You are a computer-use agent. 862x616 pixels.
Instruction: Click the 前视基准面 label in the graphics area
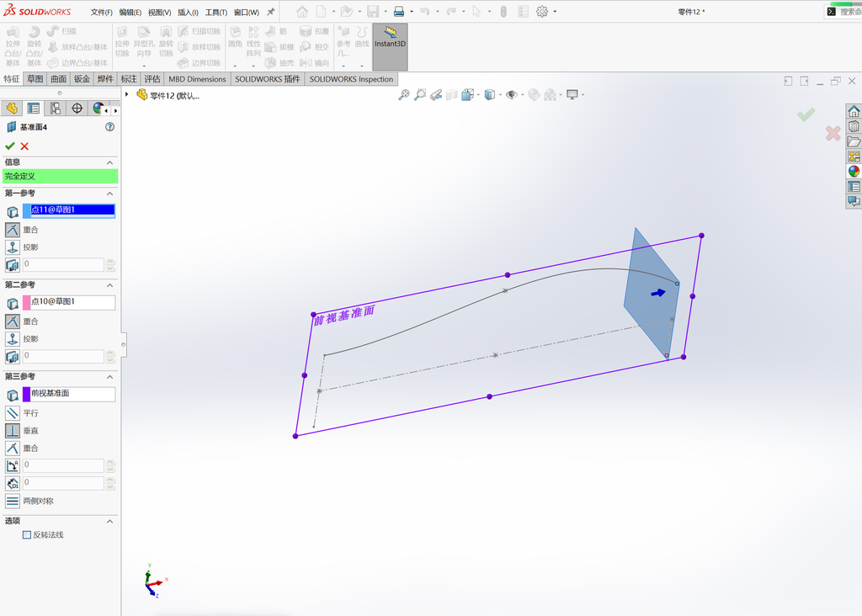tap(344, 315)
